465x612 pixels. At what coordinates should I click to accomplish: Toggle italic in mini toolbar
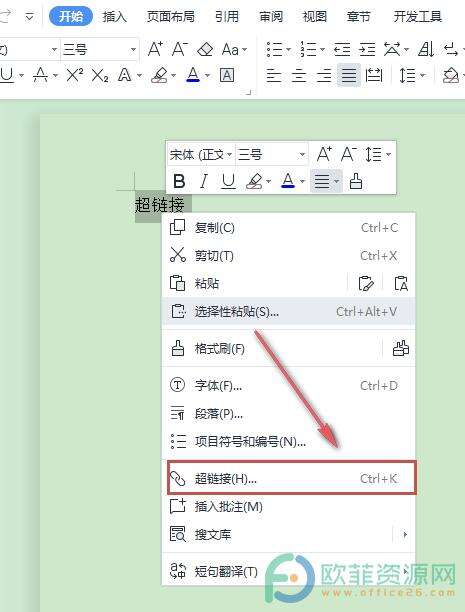tap(203, 181)
